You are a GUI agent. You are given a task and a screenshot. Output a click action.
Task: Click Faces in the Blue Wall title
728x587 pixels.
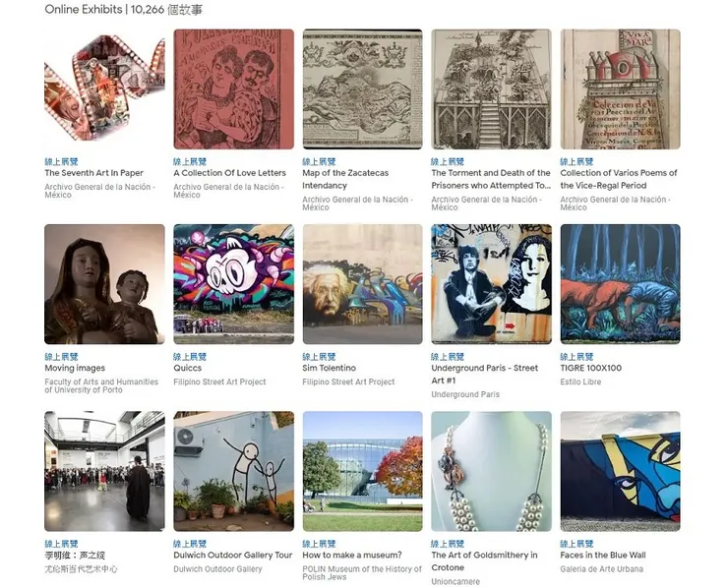pyautogui.click(x=603, y=555)
